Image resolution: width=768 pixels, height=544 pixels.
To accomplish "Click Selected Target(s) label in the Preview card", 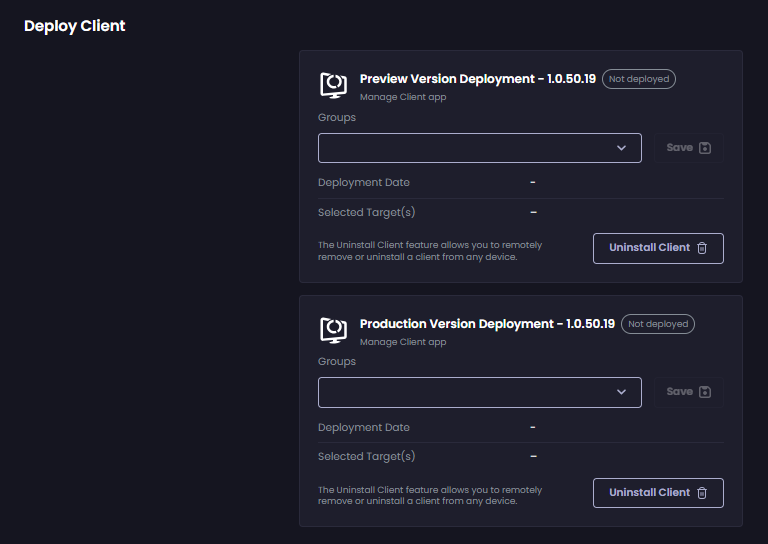I will point(366,212).
